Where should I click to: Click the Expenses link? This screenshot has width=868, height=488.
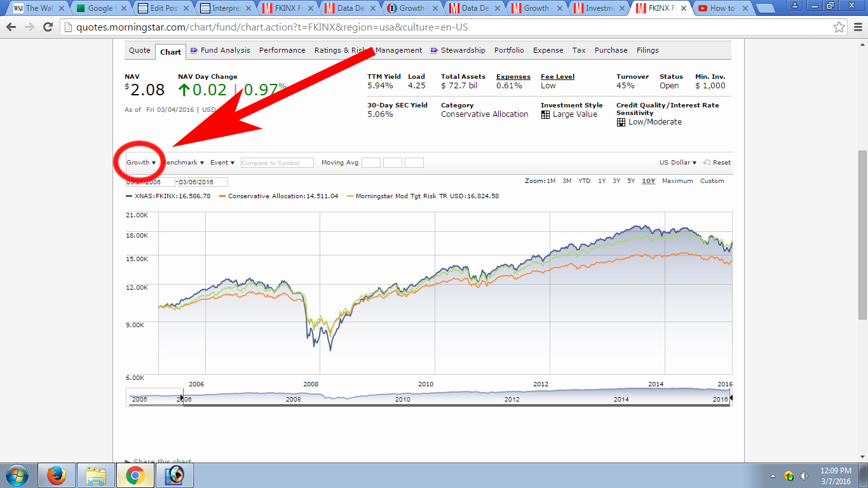point(513,77)
